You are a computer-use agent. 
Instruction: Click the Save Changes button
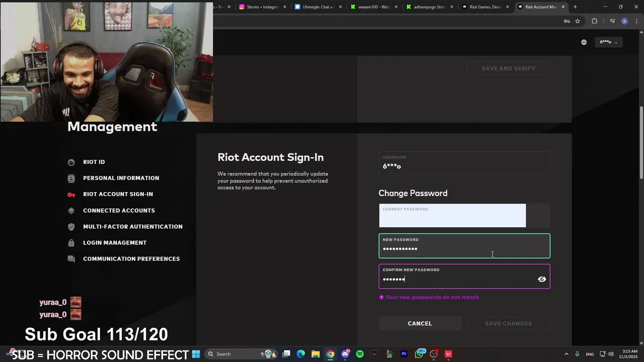[x=508, y=323]
